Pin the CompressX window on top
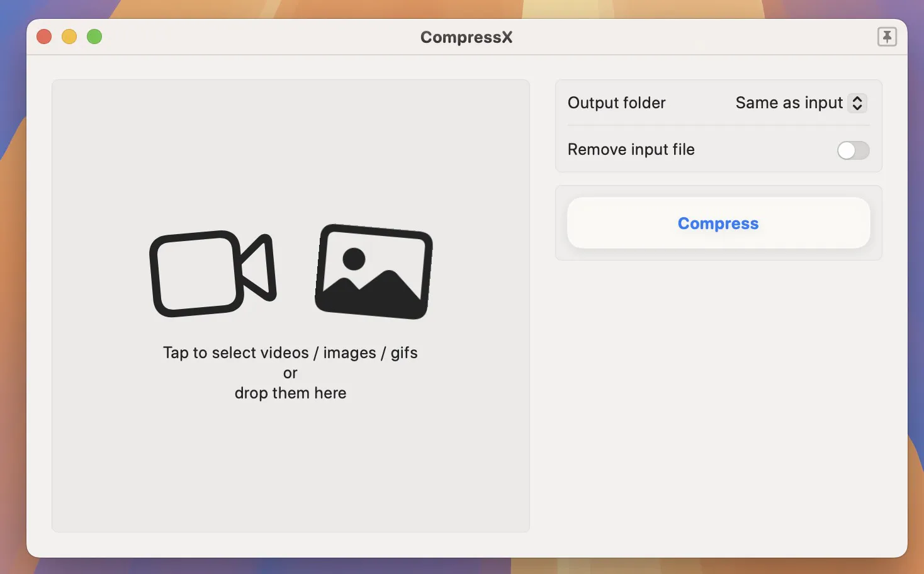Screen dimensions: 924x574 tap(887, 37)
